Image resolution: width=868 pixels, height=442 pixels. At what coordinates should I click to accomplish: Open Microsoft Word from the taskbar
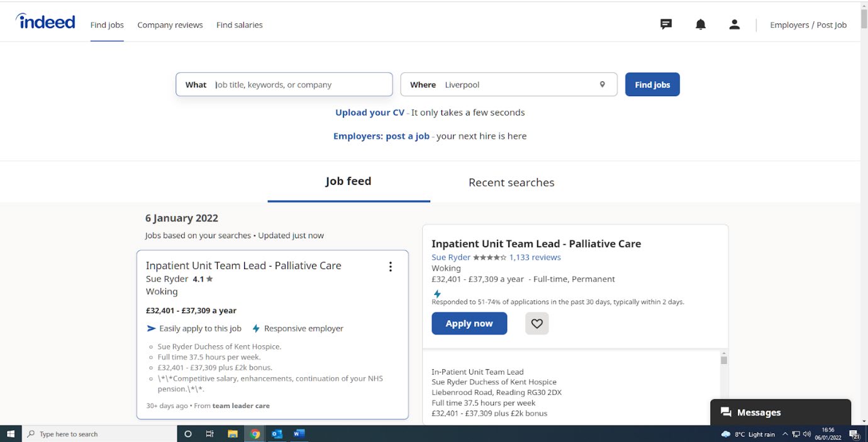[299, 434]
